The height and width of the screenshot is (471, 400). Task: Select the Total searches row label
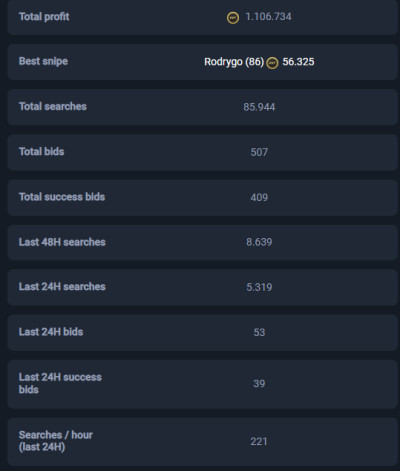tap(53, 107)
